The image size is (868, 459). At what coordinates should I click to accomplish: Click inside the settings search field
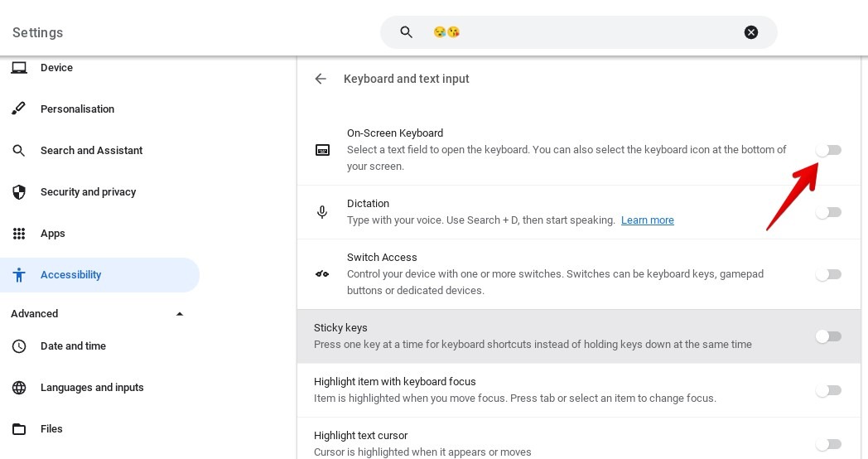[x=578, y=32]
